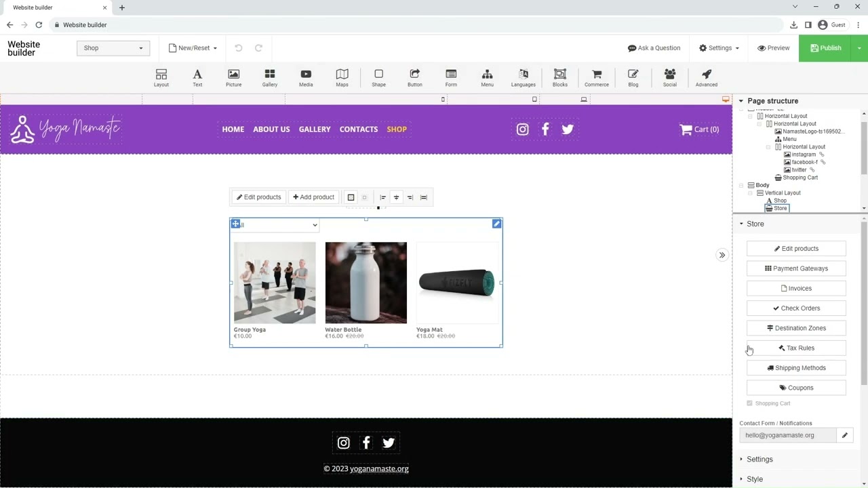Image resolution: width=868 pixels, height=488 pixels.
Task: Toggle the larger outer-box spacing button
Action: point(351,197)
